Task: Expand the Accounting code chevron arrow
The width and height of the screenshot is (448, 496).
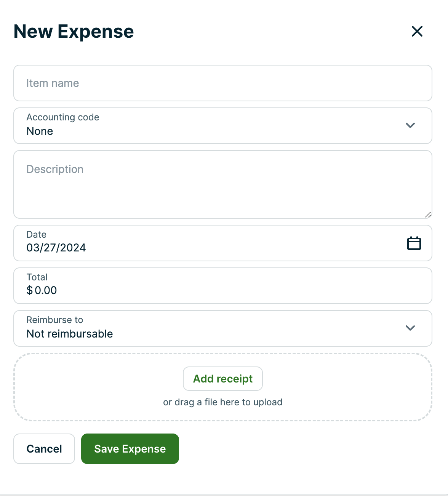Action: 410,125
